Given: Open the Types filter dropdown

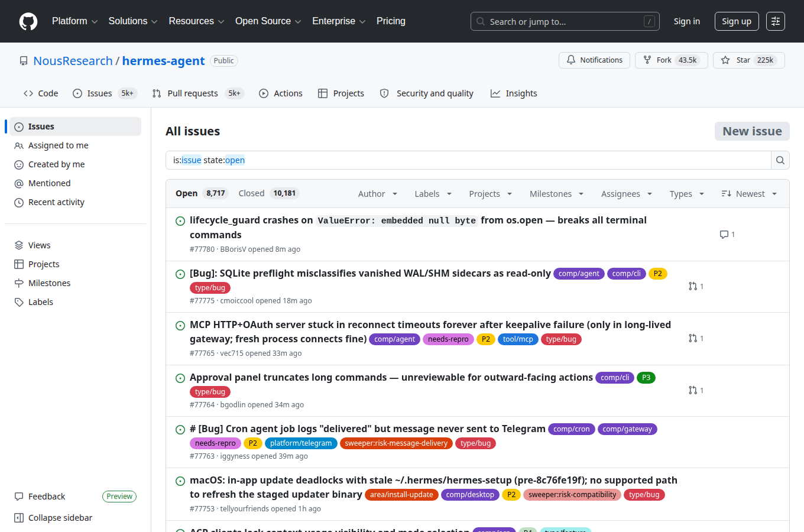Looking at the screenshot, I should [687, 194].
